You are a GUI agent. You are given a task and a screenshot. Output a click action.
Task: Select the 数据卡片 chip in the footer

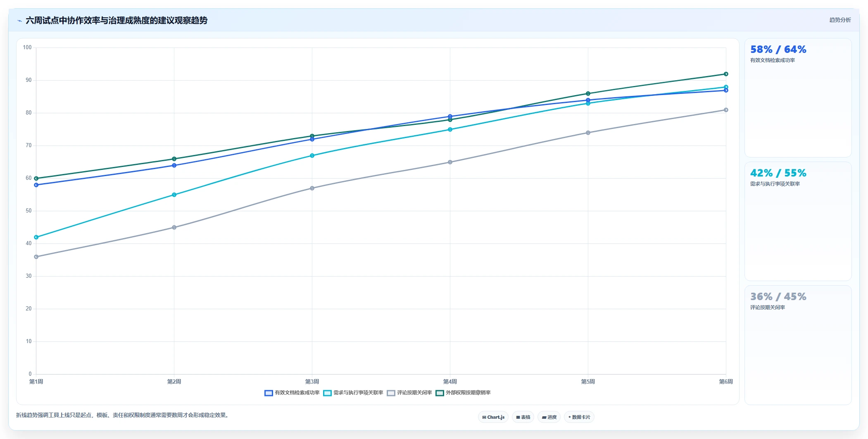(579, 417)
